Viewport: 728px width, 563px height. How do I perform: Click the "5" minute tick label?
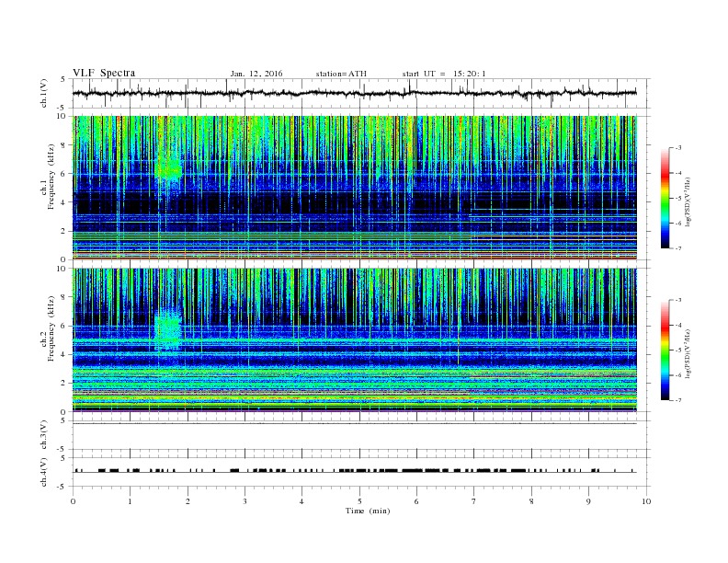(359, 501)
